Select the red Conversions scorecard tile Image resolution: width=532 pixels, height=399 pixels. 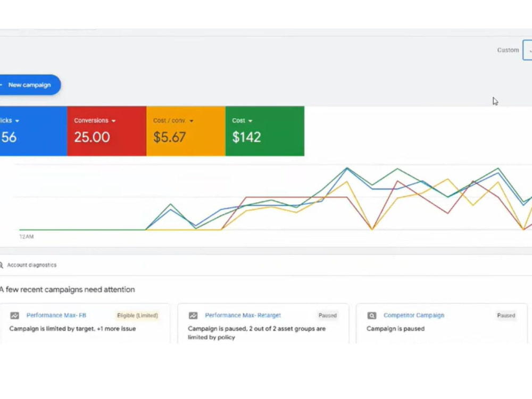click(x=106, y=131)
